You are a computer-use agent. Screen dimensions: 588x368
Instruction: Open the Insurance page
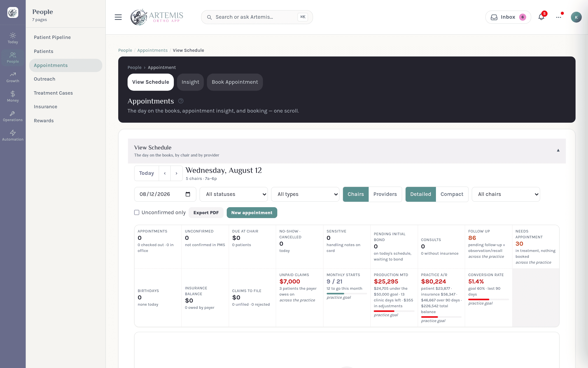66,107
